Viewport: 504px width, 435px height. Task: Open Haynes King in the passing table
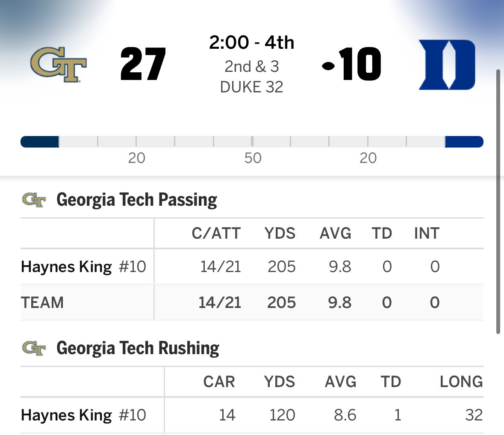point(66,267)
